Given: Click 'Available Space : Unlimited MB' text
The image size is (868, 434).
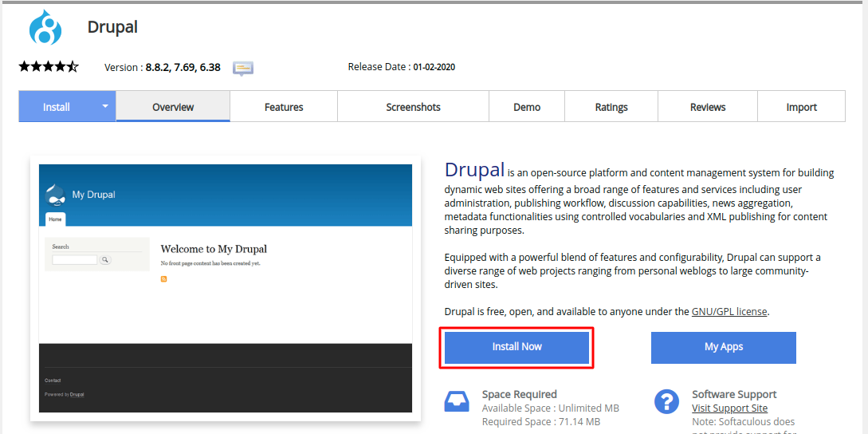Looking at the screenshot, I should pos(550,408).
